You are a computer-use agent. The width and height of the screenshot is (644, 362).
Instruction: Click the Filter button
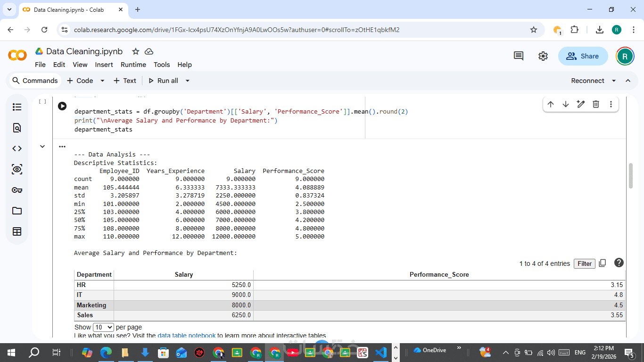point(585,263)
